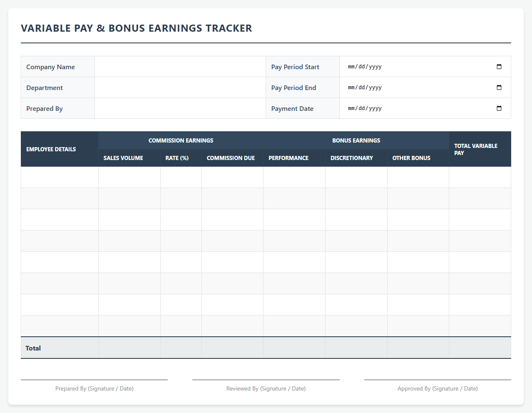Click the Total Variable Pay column header
This screenshot has height=413, width=532.
480,149
